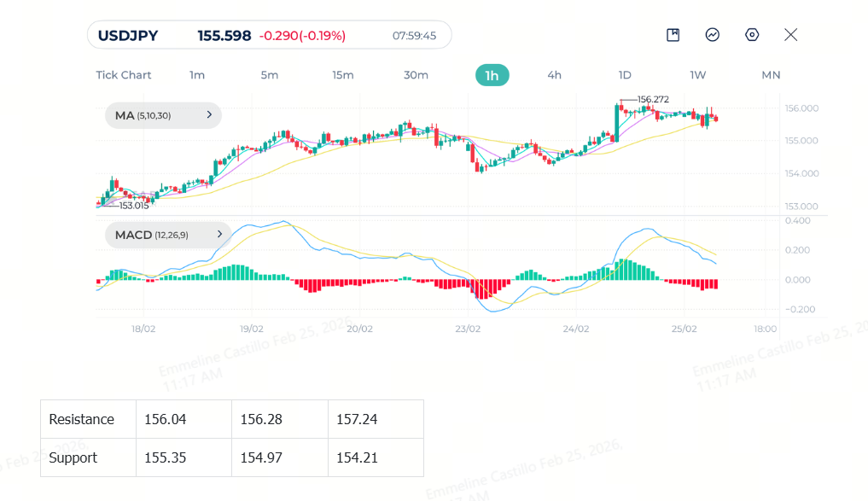The image size is (868, 501).
Task: Expand the MA (5,10,30) indicator chevron
Action: [209, 114]
